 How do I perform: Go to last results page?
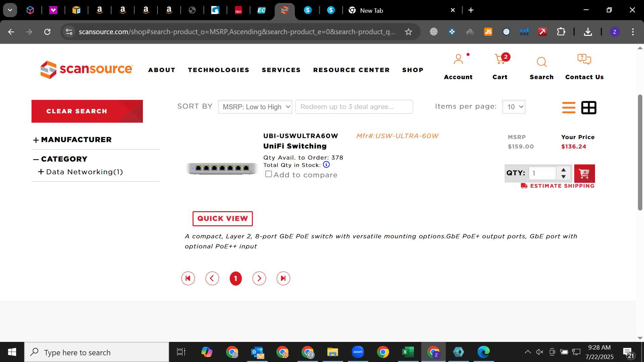(x=283, y=278)
